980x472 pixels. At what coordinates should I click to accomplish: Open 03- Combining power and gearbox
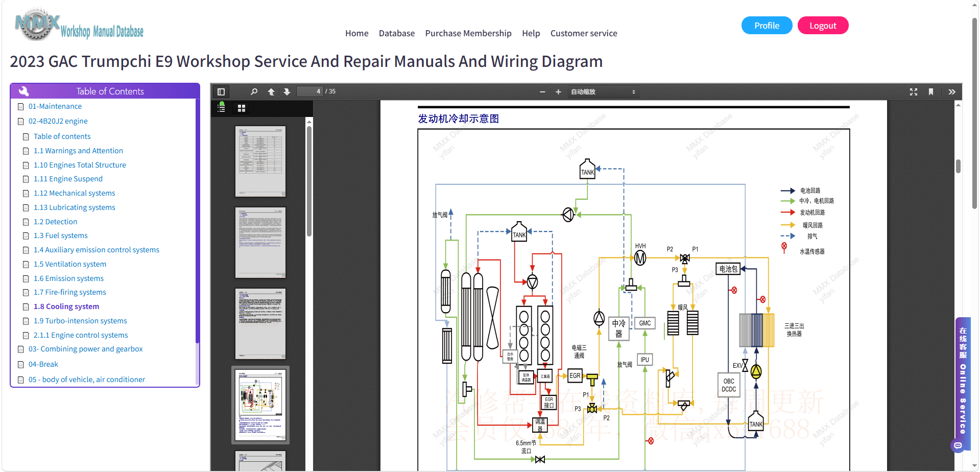[86, 349]
